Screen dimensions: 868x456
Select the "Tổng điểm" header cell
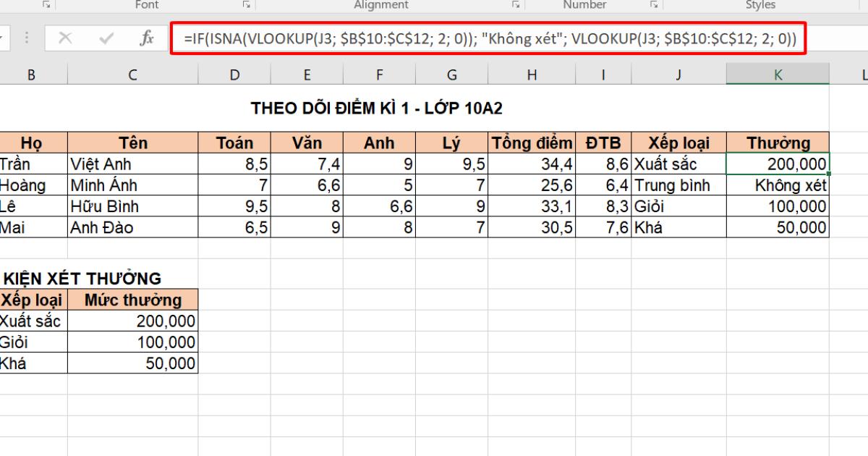pos(531,143)
